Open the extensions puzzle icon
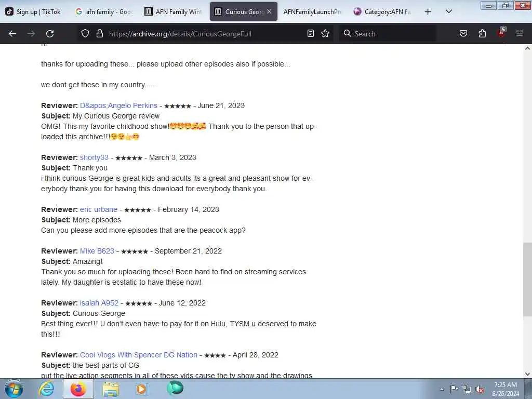Screen dimensions: 532x399 (x=482, y=34)
